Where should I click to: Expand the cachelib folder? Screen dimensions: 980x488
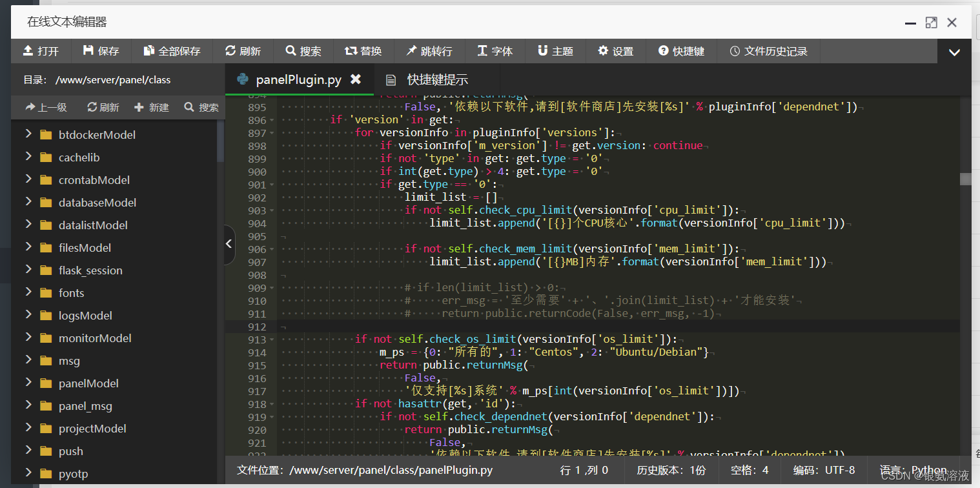click(28, 157)
